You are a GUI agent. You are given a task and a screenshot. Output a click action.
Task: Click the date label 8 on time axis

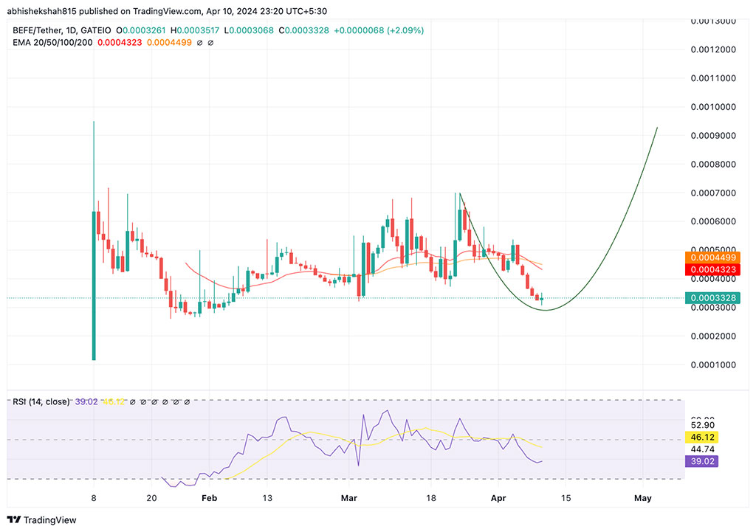pyautogui.click(x=94, y=498)
